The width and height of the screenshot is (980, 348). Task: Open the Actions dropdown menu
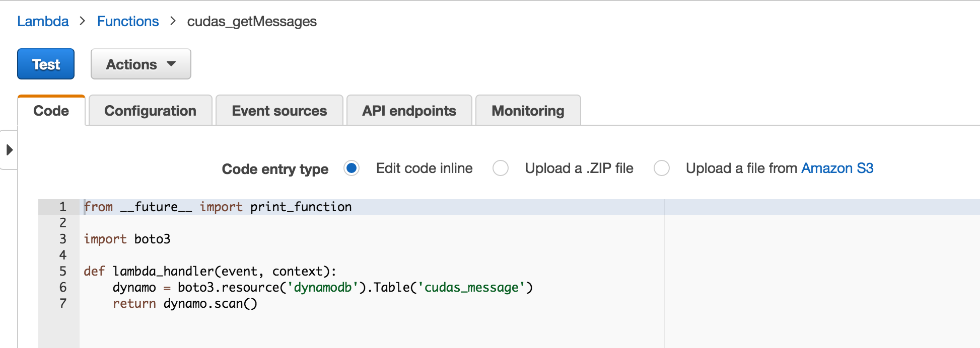tap(141, 64)
